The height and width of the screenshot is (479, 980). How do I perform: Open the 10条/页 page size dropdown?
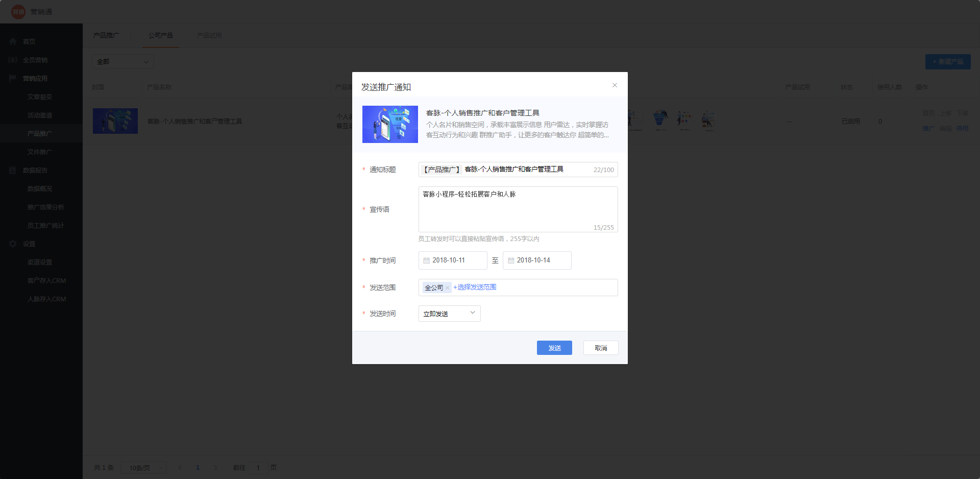click(x=143, y=468)
